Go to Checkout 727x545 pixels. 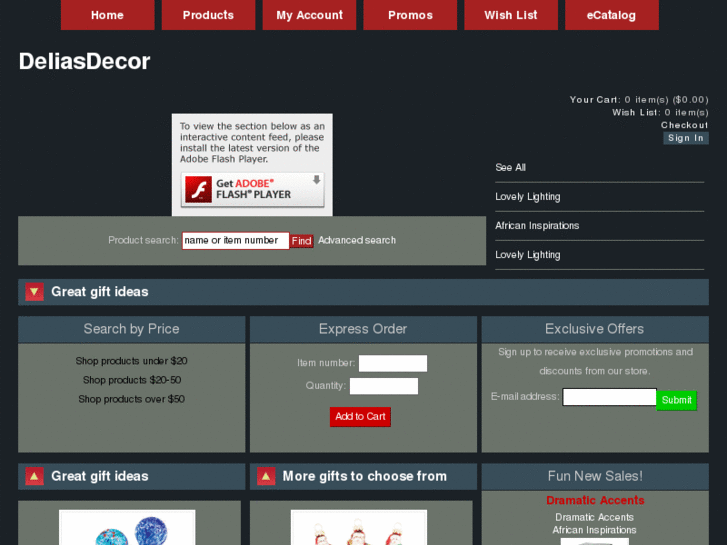(684, 125)
